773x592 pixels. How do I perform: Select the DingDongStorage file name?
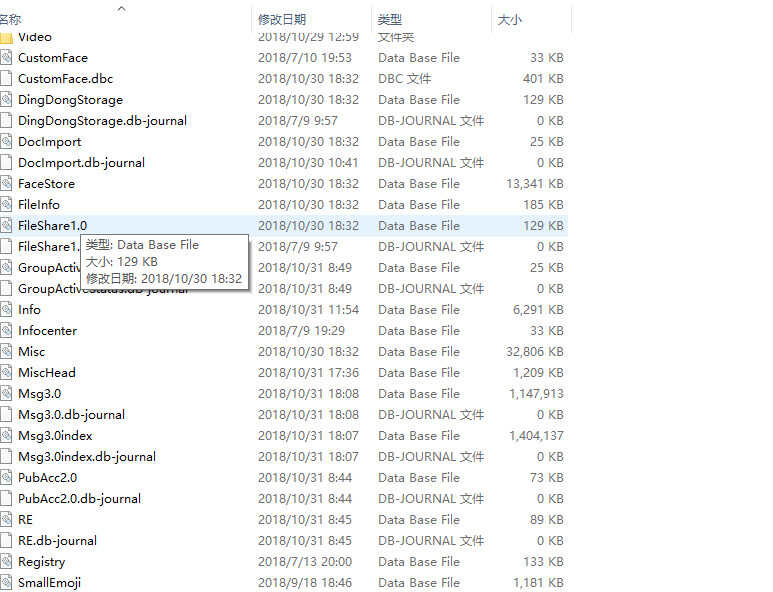(70, 100)
